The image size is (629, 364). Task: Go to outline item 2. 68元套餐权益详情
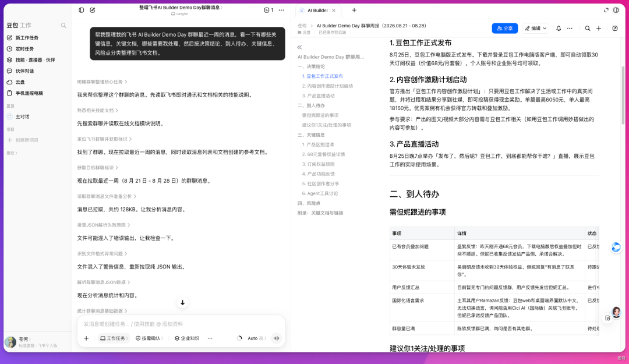pyautogui.click(x=323, y=154)
